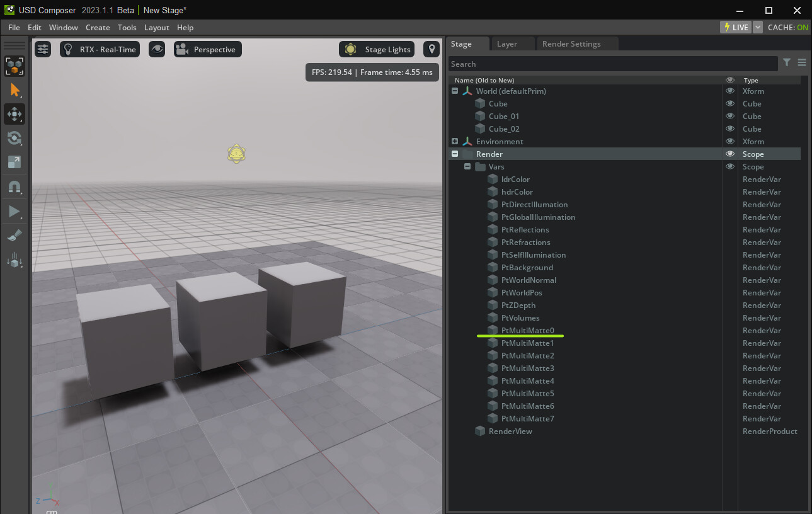
Task: Toggle visibility of the Cube prim
Action: 730,103
